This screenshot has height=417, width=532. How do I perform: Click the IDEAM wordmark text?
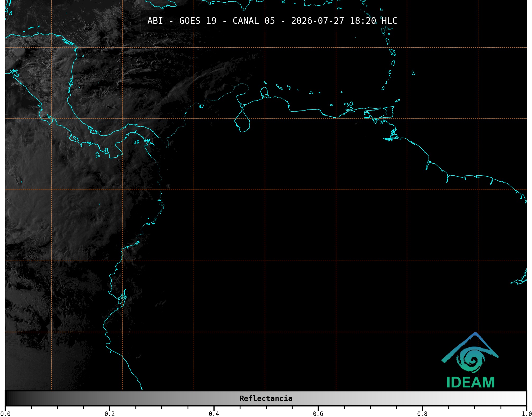point(470,382)
